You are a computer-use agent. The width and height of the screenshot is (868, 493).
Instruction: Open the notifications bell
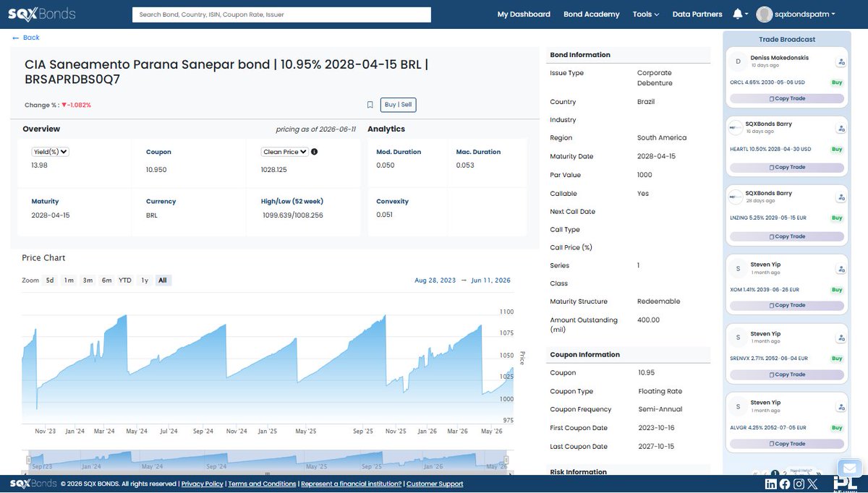[x=738, y=14]
